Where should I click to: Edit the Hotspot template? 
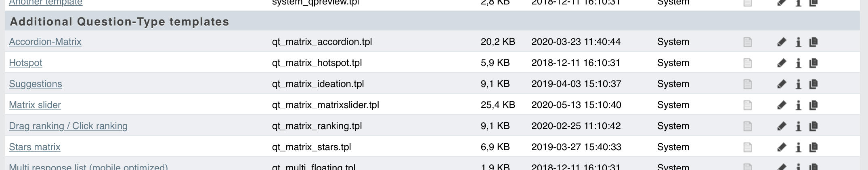782,63
